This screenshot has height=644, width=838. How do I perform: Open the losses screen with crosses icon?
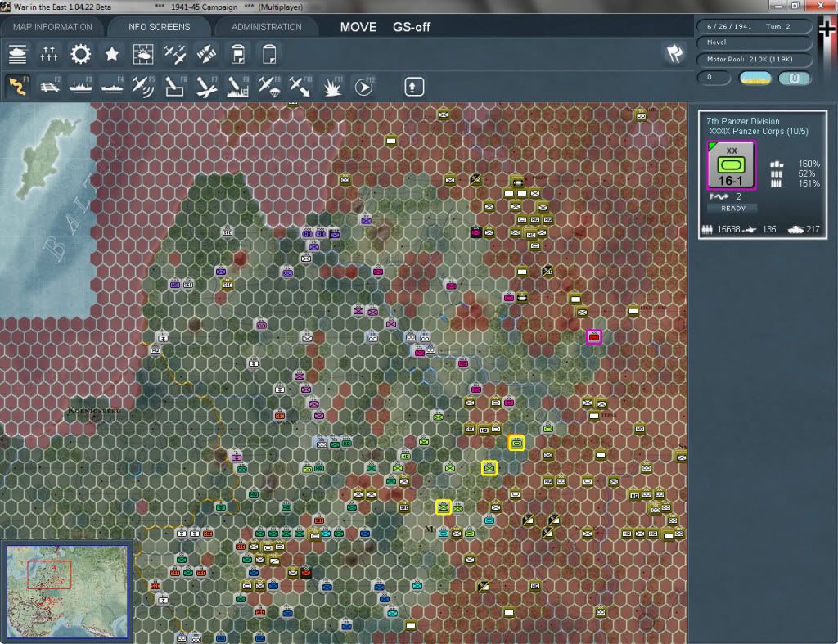pos(48,55)
